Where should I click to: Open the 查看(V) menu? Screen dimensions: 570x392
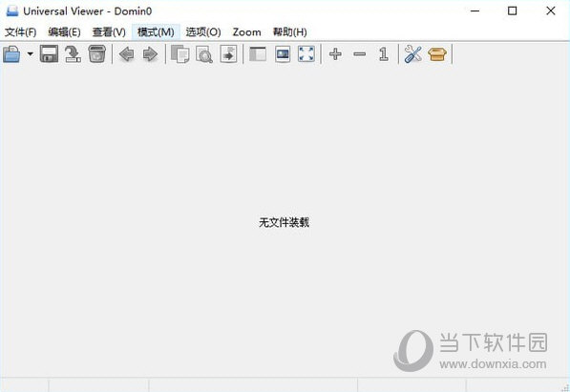(x=109, y=32)
